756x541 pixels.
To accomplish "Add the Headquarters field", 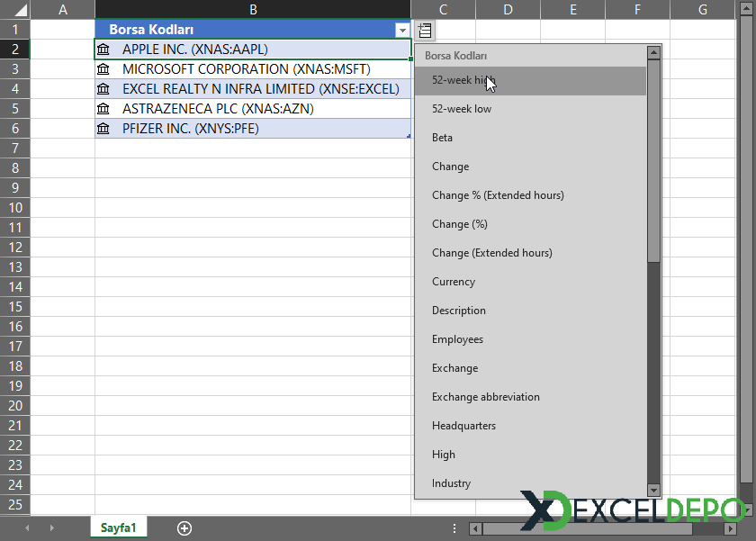I will click(x=530, y=426).
